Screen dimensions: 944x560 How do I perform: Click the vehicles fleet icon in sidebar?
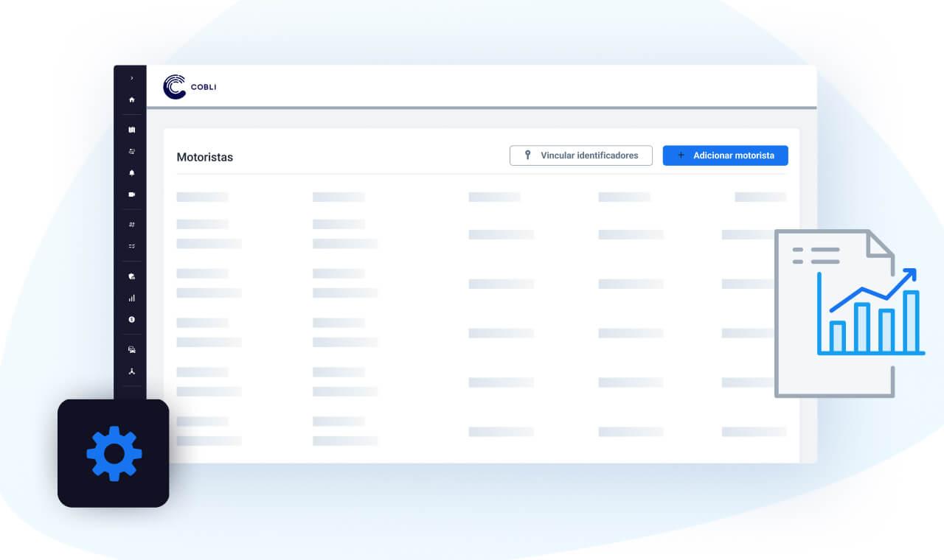132,350
